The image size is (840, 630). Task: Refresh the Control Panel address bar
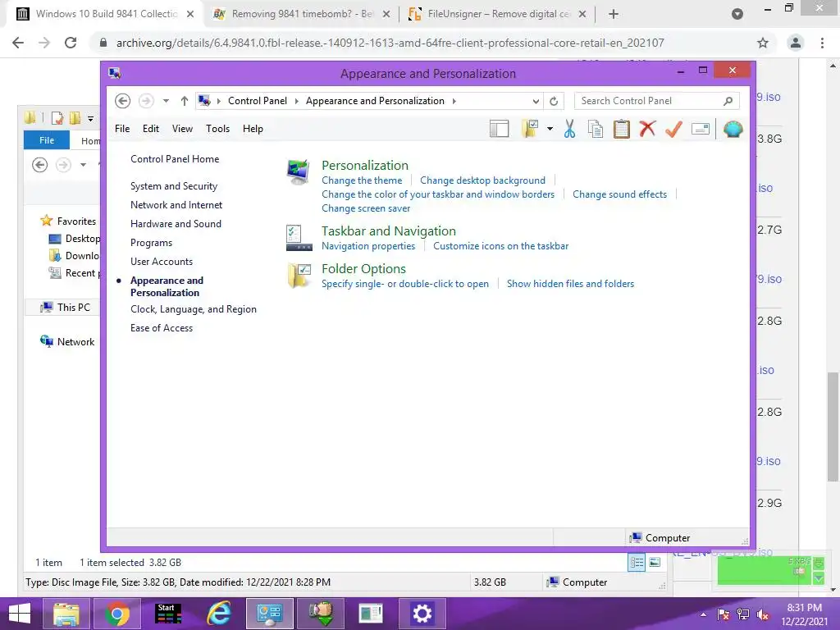tap(554, 101)
